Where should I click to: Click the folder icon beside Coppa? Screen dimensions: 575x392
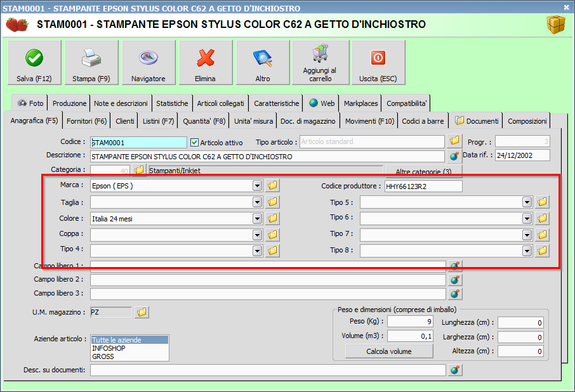tap(272, 235)
